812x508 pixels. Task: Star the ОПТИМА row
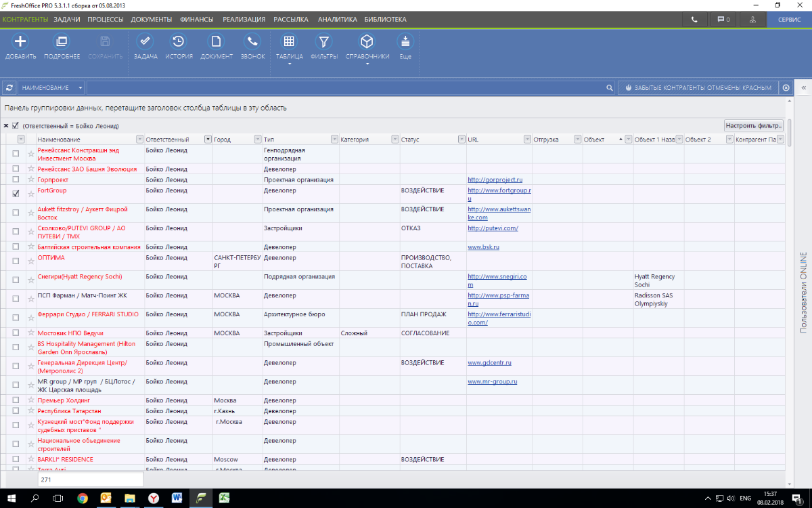pyautogui.click(x=30, y=261)
